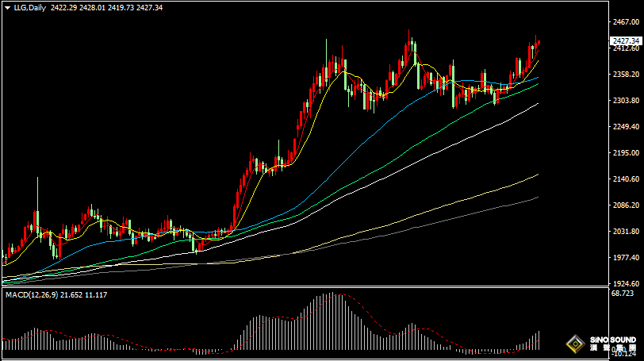Screen dimensions: 644x361
Task: Click the Sino Sound diamond logo icon
Action: tap(576, 344)
